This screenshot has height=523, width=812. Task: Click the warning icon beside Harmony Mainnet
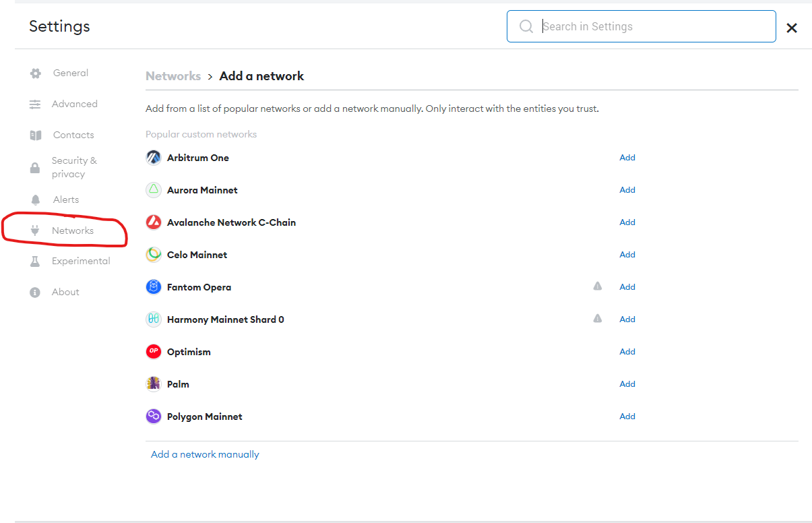coord(597,319)
